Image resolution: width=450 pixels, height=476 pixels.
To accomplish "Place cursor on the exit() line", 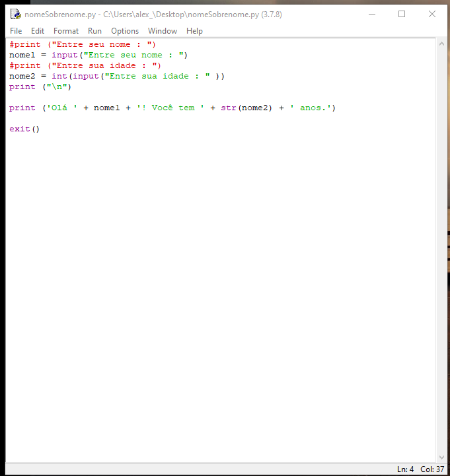I will click(x=24, y=129).
